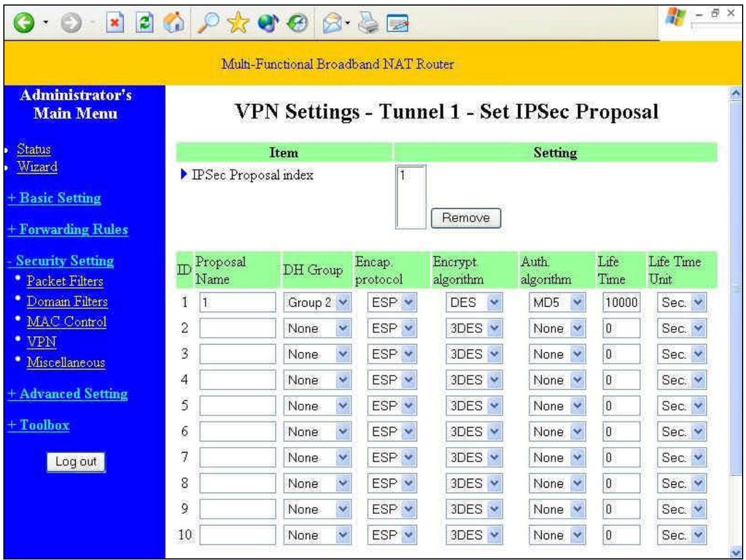Open the Miscellaneous settings link
The image size is (746, 560).
pos(66,363)
